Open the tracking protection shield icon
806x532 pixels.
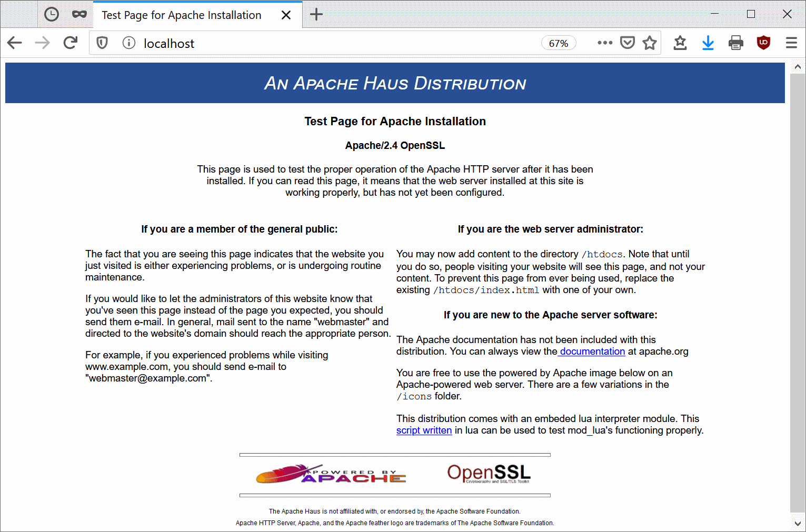coord(102,43)
